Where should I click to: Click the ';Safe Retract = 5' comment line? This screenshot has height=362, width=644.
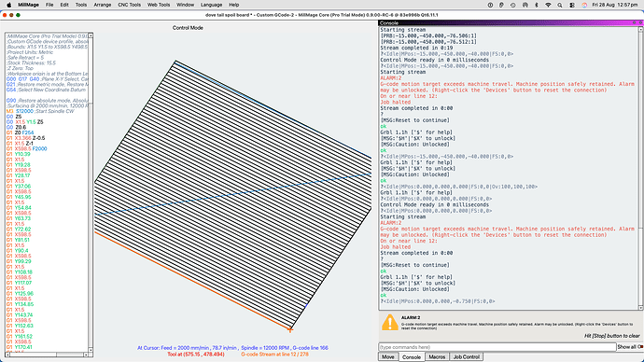click(25, 58)
